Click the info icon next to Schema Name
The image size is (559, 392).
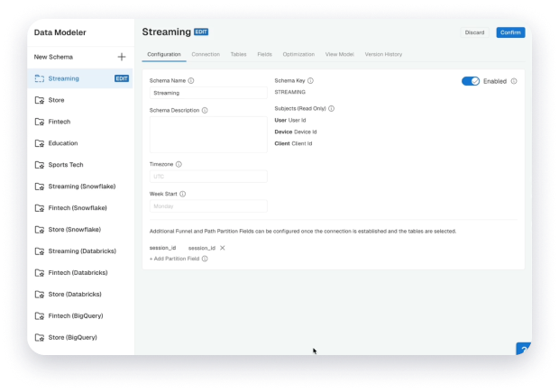[191, 80]
